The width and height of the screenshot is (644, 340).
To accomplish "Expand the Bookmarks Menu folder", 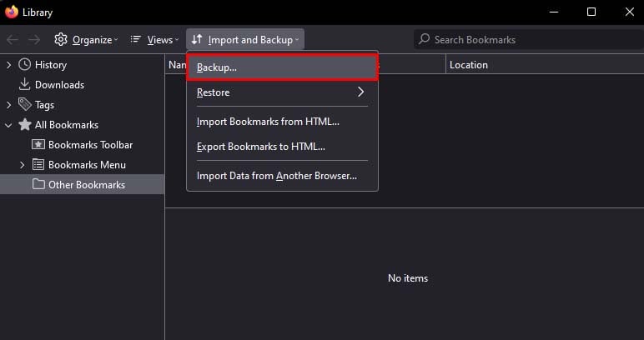I will pos(23,165).
